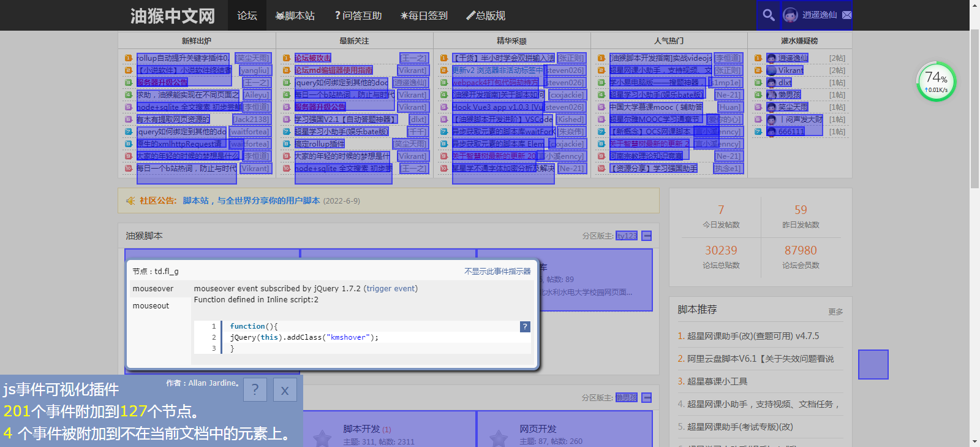
Task: Open 超星网课助手(改)(查题可用) v4.7.5
Action: pyautogui.click(x=753, y=336)
